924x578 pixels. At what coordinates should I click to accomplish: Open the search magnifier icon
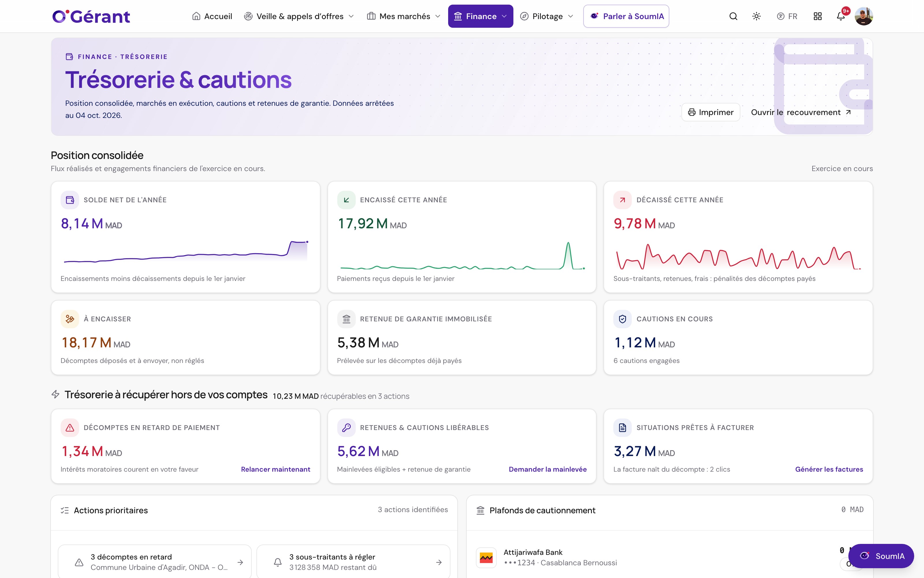[x=733, y=16]
